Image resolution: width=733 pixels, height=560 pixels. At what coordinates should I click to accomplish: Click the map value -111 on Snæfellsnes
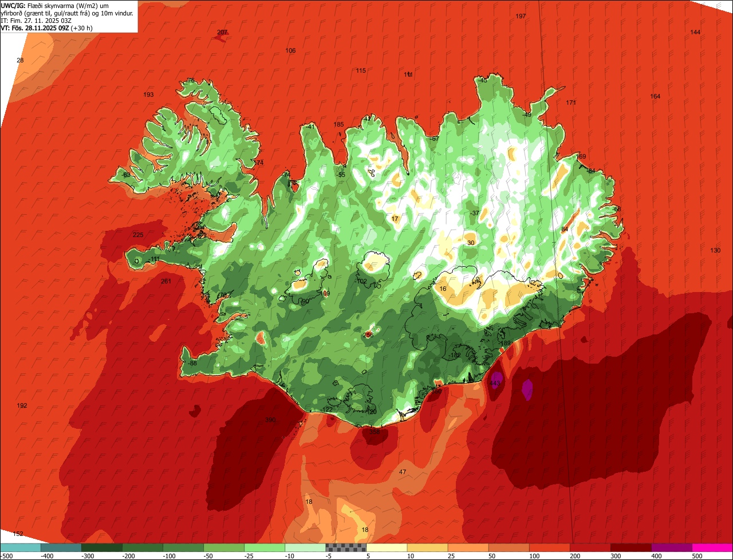pyautogui.click(x=154, y=259)
